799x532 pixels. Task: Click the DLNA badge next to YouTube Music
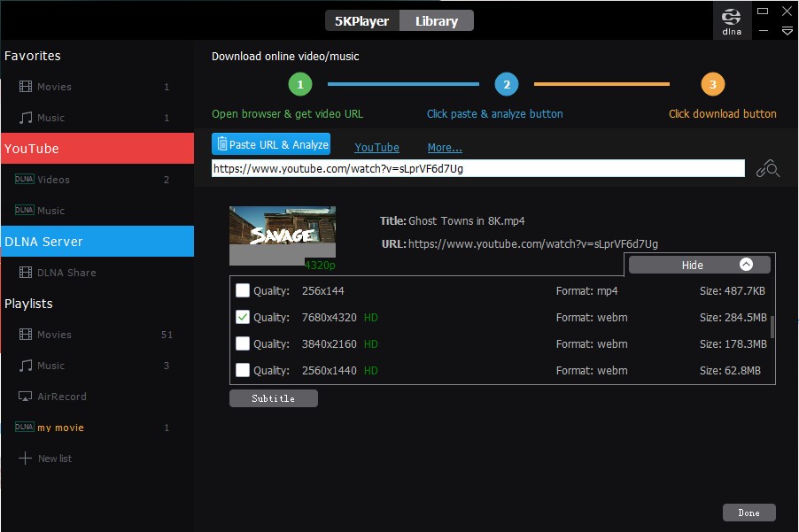25,211
